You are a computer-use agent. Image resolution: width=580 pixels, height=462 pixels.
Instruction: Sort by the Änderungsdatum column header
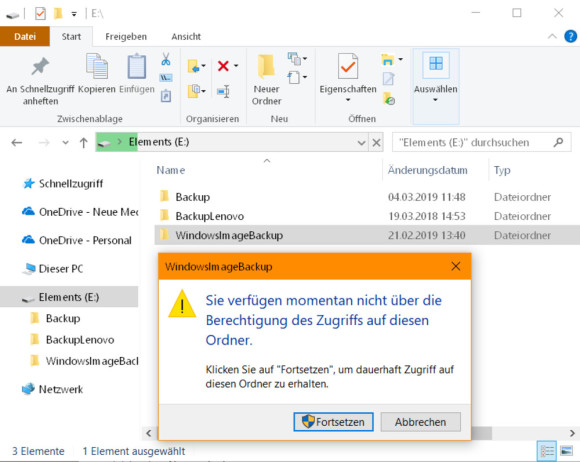point(427,170)
